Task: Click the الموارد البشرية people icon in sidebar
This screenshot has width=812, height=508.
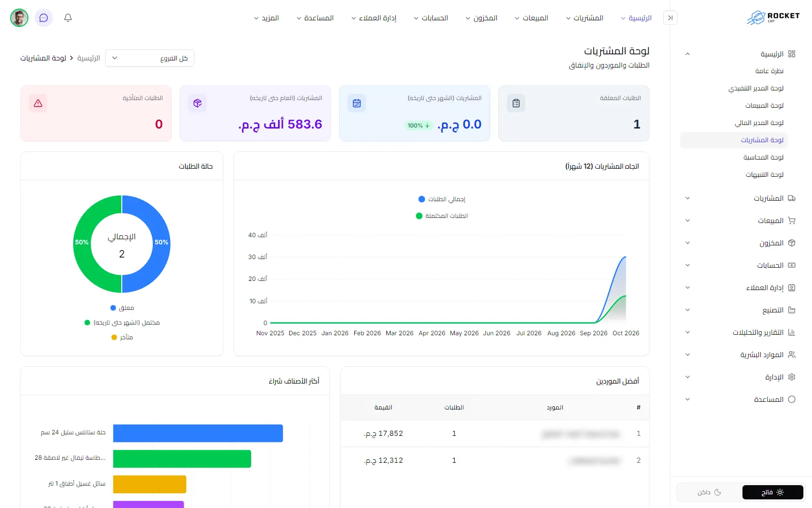Action: [x=792, y=355]
